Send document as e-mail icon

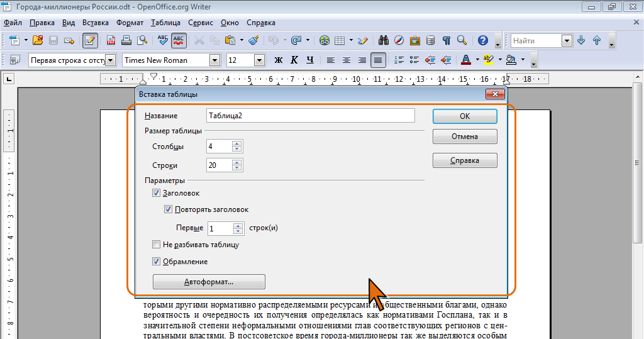pos(69,40)
